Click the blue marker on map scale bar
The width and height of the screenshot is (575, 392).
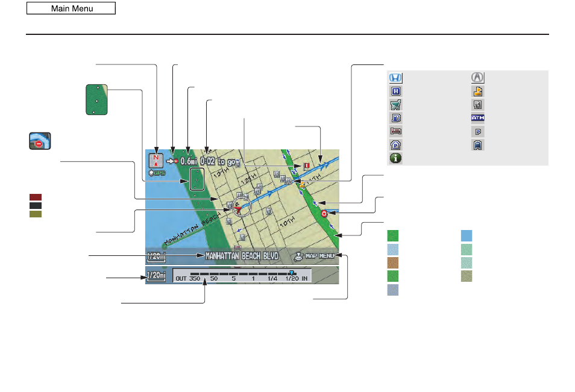coord(292,273)
